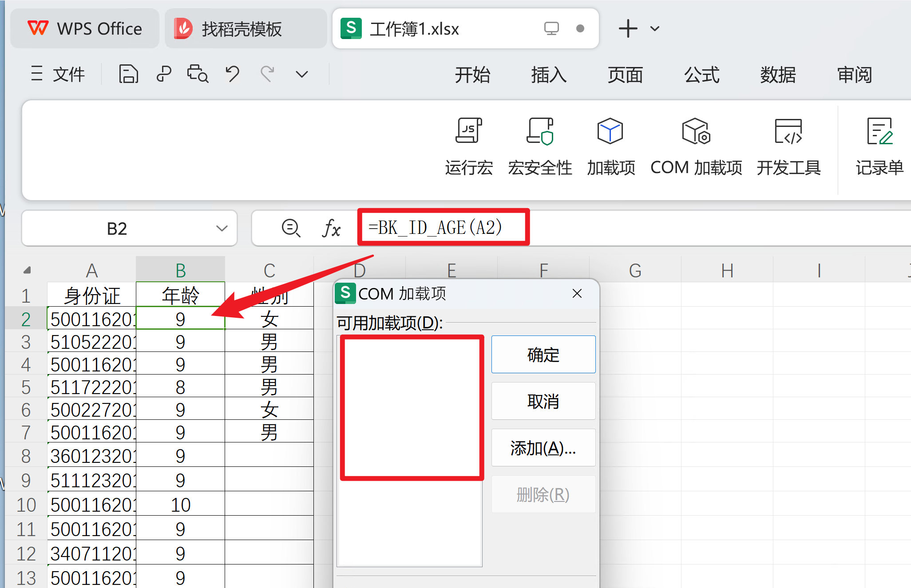Viewport: 911px width, 588px height.
Task: Select column G header
Action: (635, 270)
